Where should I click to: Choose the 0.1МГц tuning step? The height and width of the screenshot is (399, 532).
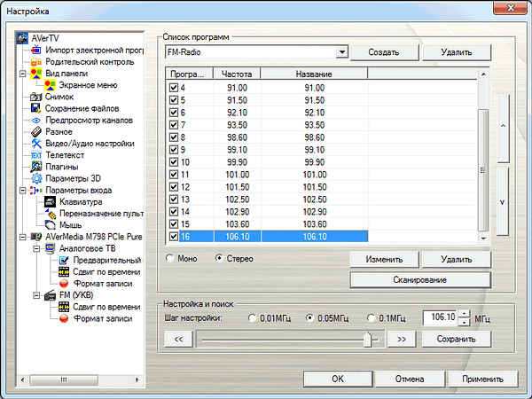(x=372, y=318)
